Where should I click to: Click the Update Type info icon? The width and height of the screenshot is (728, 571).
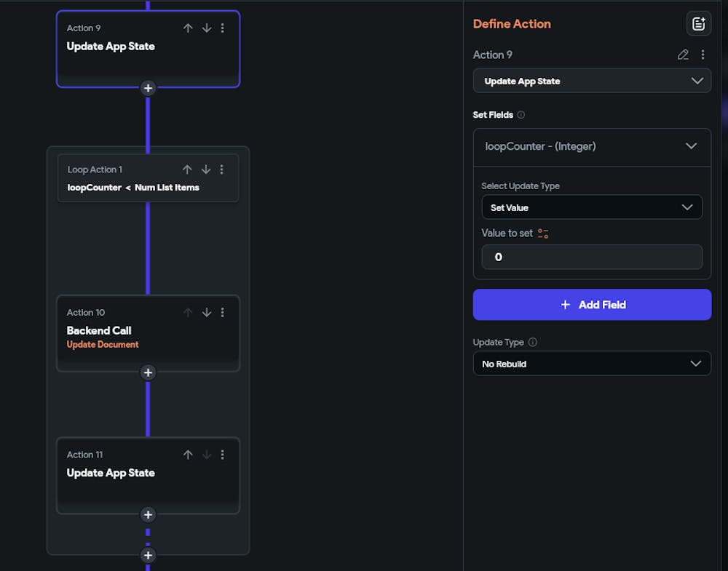pos(531,342)
